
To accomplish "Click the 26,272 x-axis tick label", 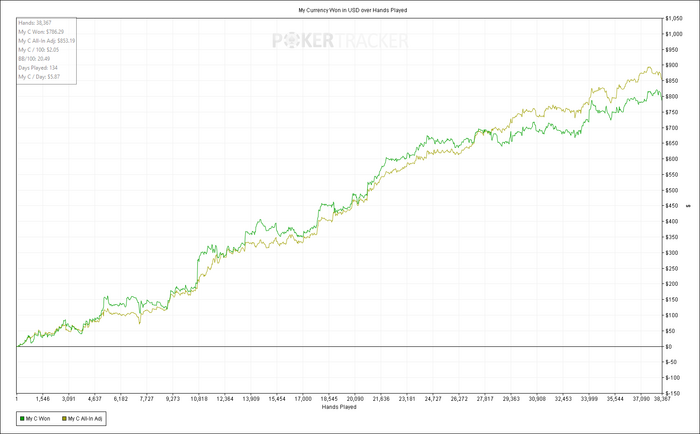I will (x=459, y=399).
